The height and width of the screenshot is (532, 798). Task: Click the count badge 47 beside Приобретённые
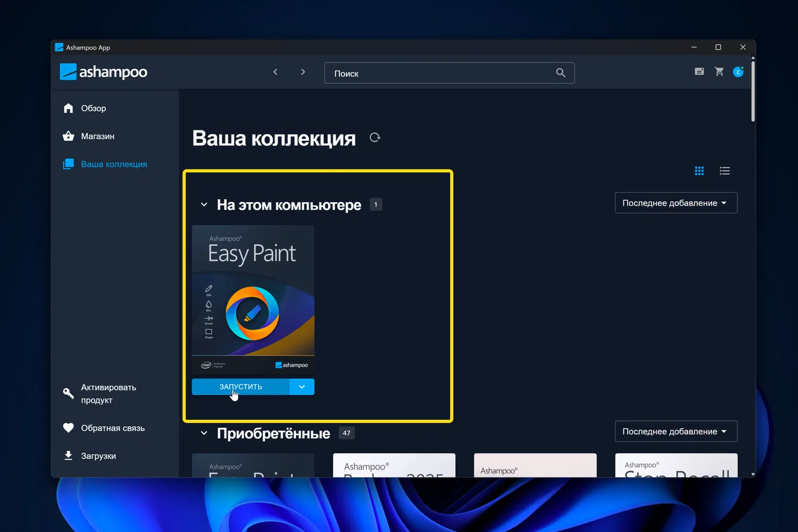click(x=346, y=433)
